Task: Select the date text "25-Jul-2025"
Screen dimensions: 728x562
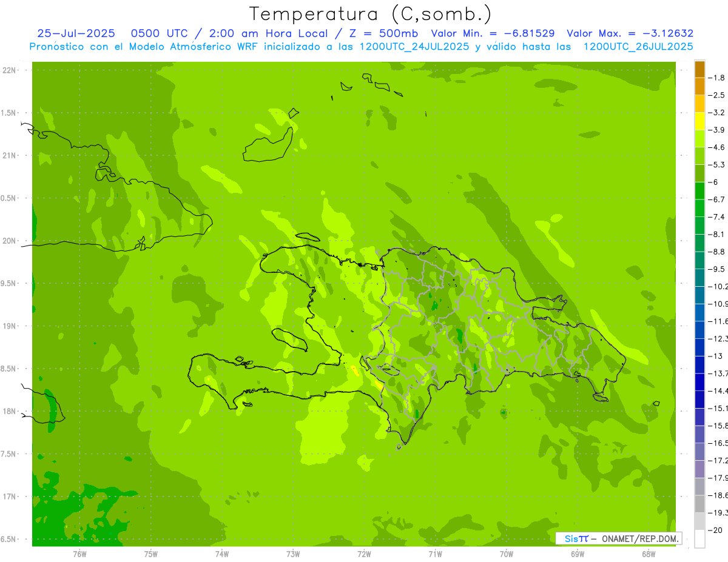Action: (x=76, y=33)
